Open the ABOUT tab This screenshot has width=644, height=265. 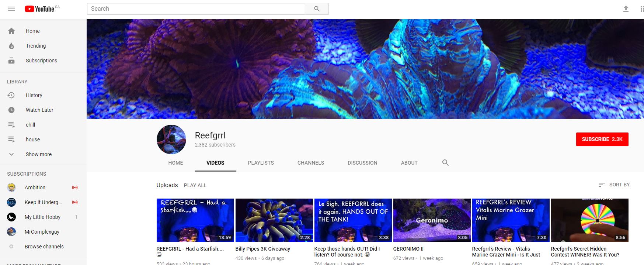tap(409, 163)
